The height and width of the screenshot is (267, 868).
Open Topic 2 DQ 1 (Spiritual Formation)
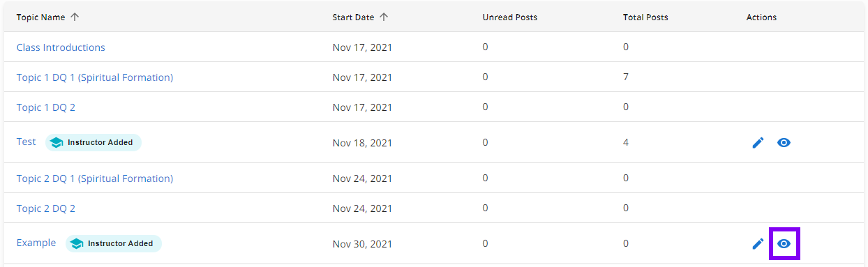(x=95, y=178)
